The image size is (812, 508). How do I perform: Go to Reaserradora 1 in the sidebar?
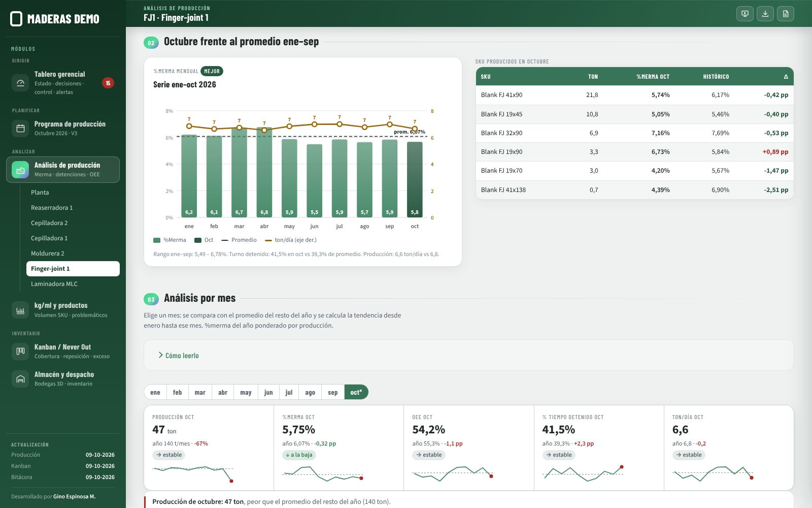pyautogui.click(x=73, y=208)
